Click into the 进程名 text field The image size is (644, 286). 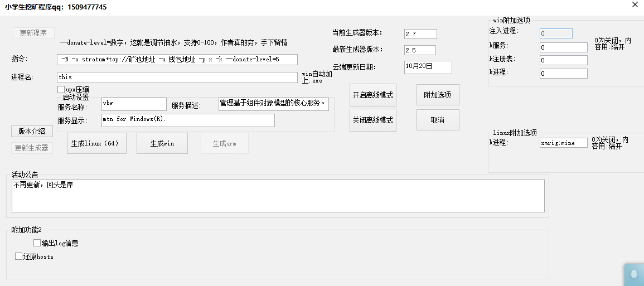(x=177, y=77)
